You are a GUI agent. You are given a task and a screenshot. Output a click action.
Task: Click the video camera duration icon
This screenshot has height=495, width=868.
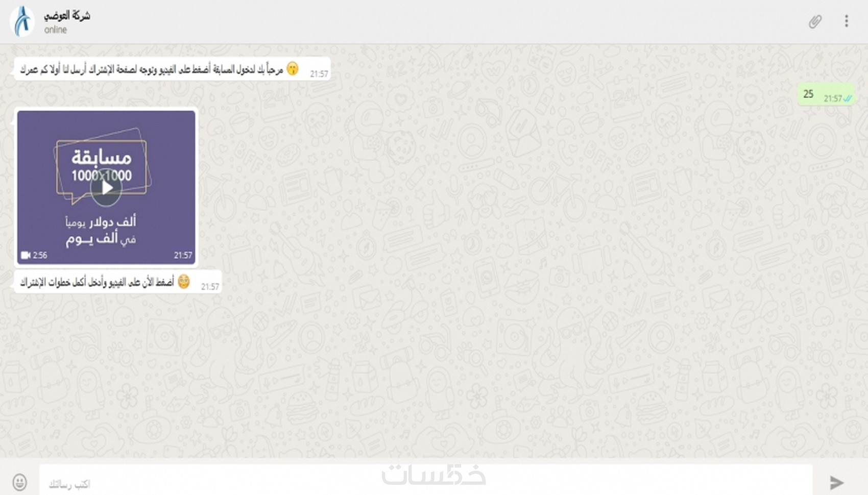26,255
